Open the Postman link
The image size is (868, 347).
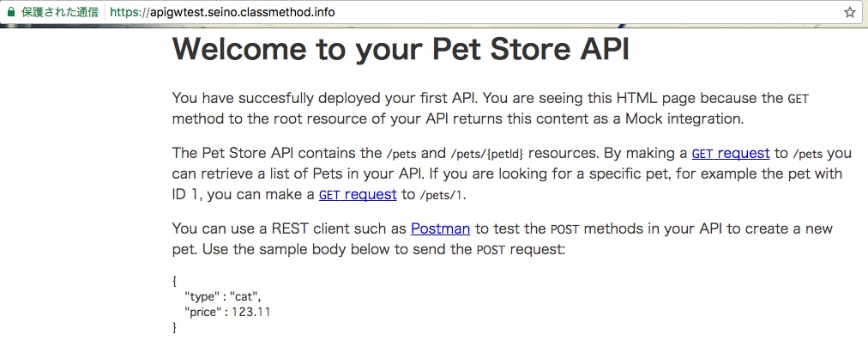[x=440, y=228]
